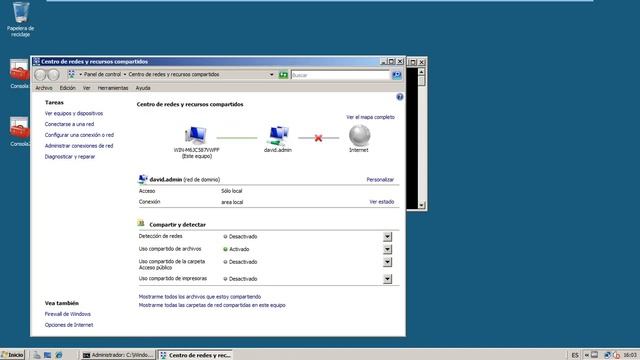640x360 pixels.
Task: Show the hidden tray icons arrow
Action: pos(587,355)
